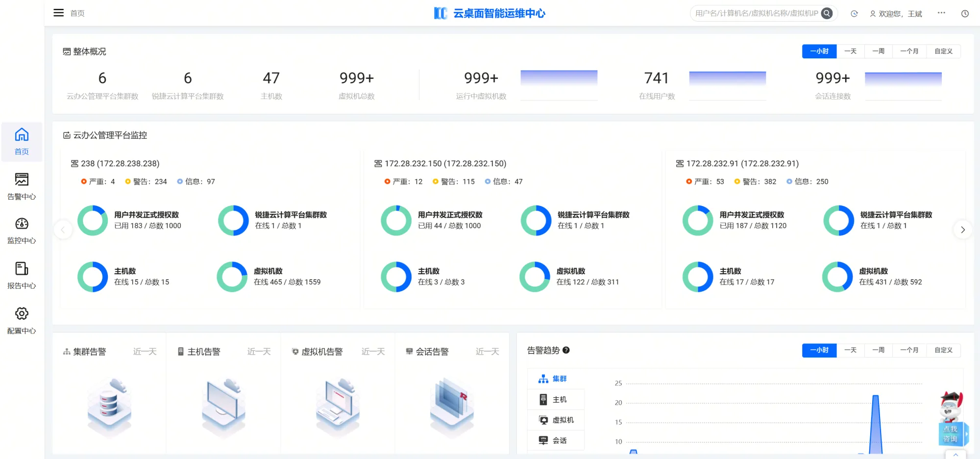
Task: Click the refresh icon in top bar
Action: point(854,14)
